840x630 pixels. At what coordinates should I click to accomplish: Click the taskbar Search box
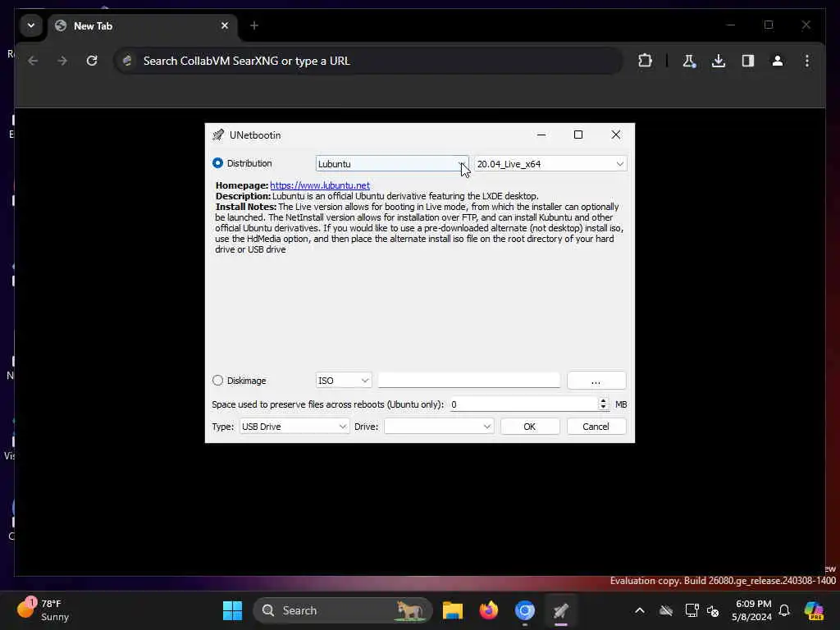point(342,610)
